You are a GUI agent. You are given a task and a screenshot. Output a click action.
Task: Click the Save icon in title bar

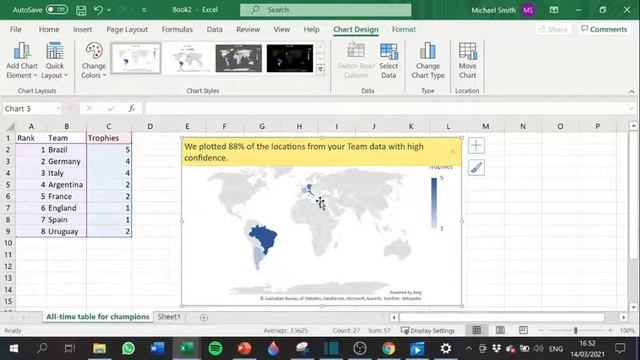tap(81, 10)
